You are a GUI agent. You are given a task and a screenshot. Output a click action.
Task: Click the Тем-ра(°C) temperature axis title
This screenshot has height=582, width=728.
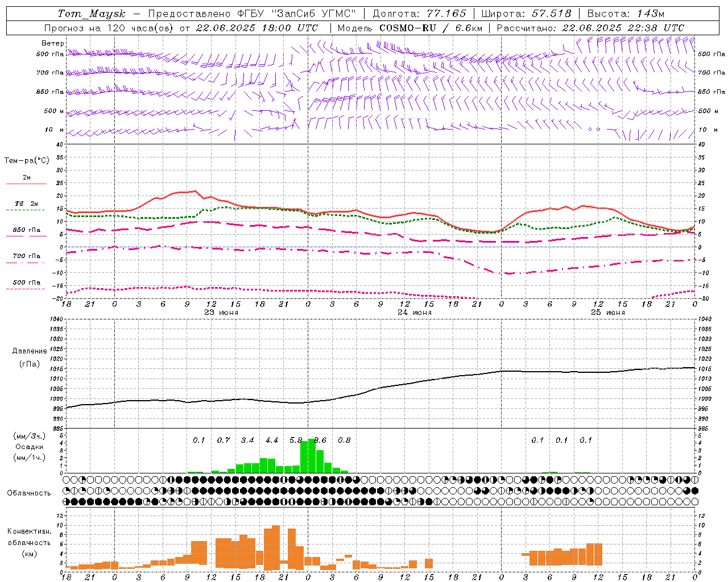[27, 161]
